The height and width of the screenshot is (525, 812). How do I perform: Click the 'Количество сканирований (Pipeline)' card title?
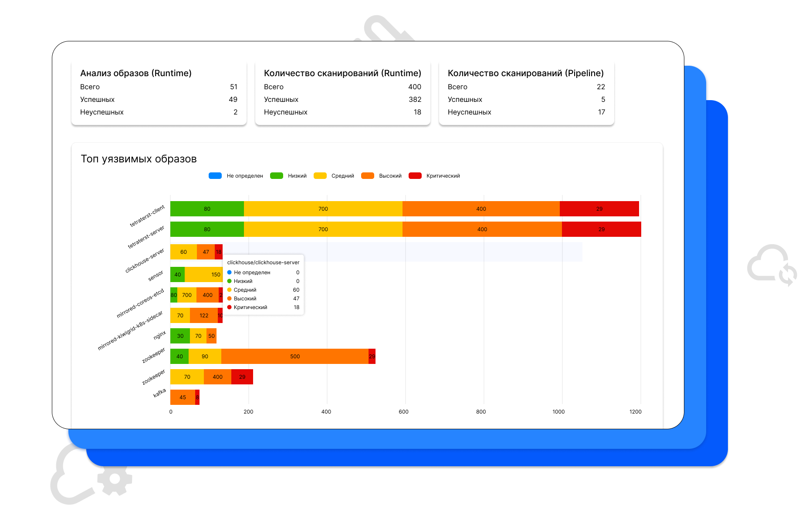pos(526,73)
